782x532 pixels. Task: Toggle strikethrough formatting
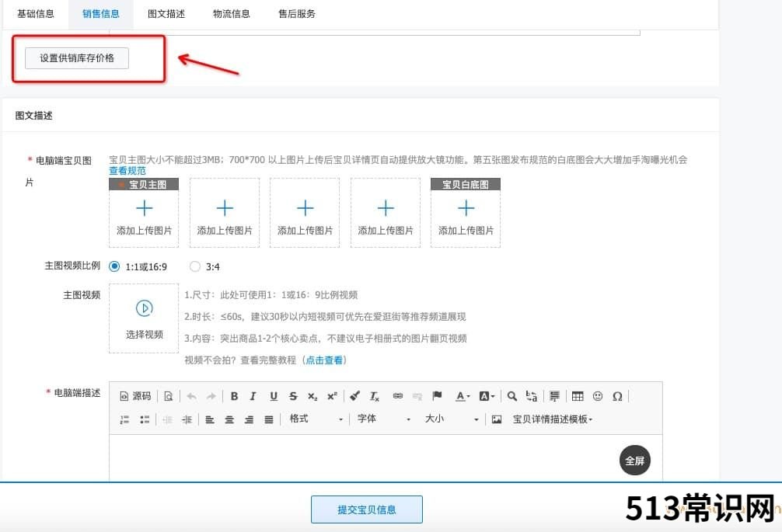tap(293, 396)
